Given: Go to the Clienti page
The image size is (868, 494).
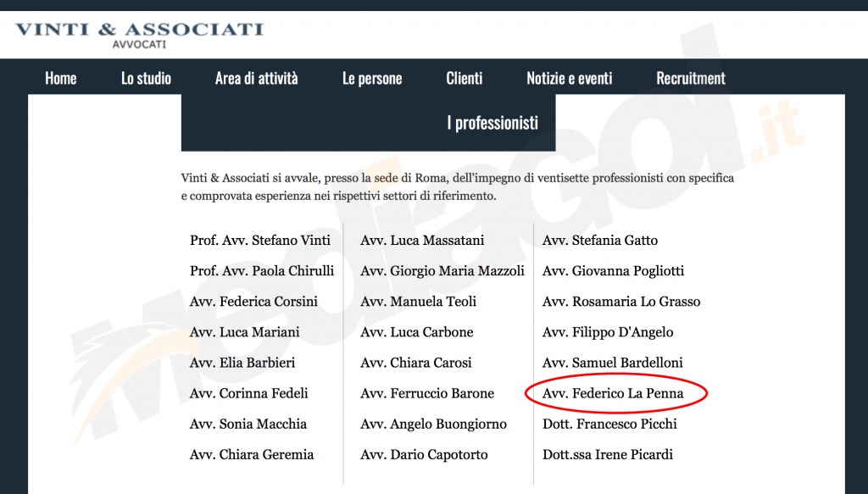Looking at the screenshot, I should tap(465, 79).
